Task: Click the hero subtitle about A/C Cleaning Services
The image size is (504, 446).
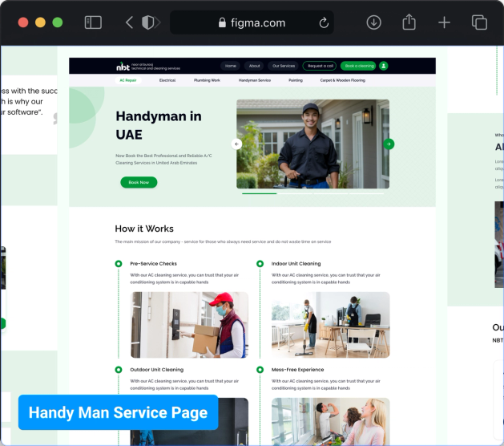Action: click(163, 160)
